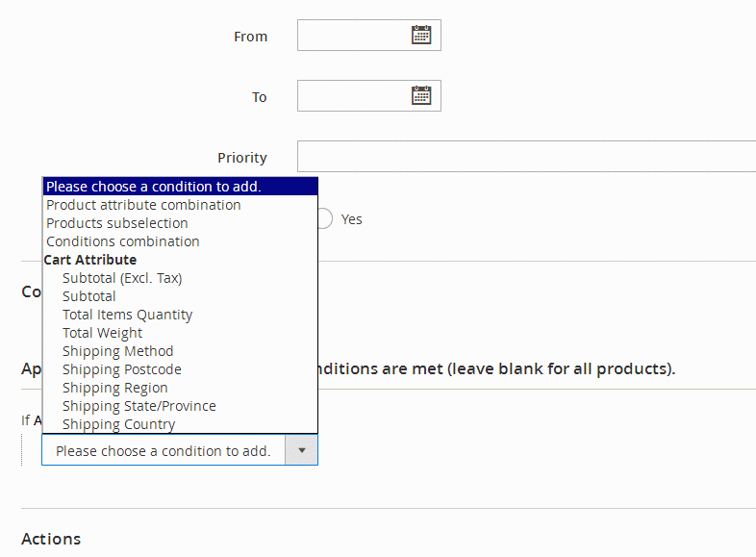Select 'Shipping Country' condition
The height and width of the screenshot is (557, 756).
118,424
